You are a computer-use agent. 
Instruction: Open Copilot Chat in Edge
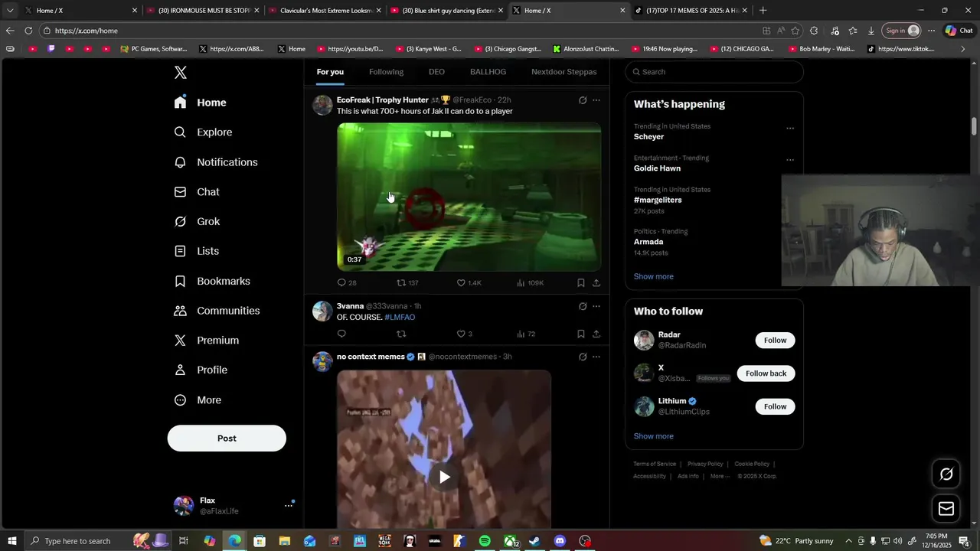959,31
